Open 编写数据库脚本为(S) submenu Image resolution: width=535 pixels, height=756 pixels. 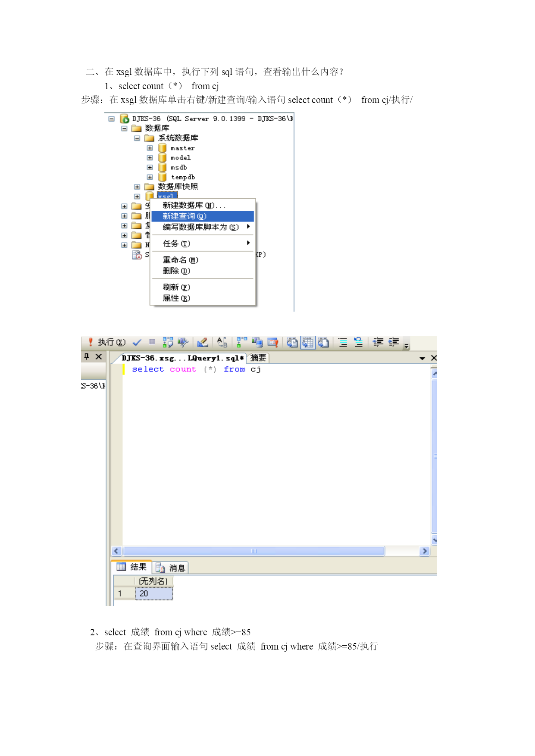click(x=203, y=227)
